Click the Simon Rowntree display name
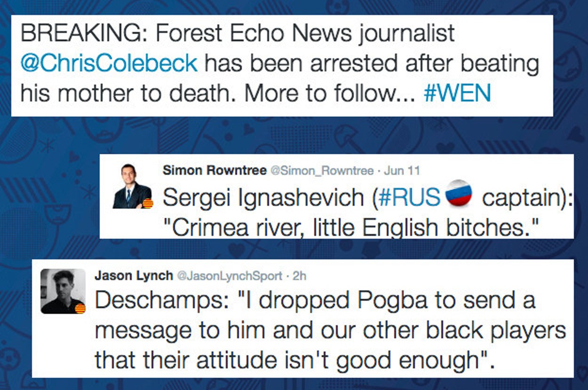The width and height of the screenshot is (588, 390). coord(214,171)
